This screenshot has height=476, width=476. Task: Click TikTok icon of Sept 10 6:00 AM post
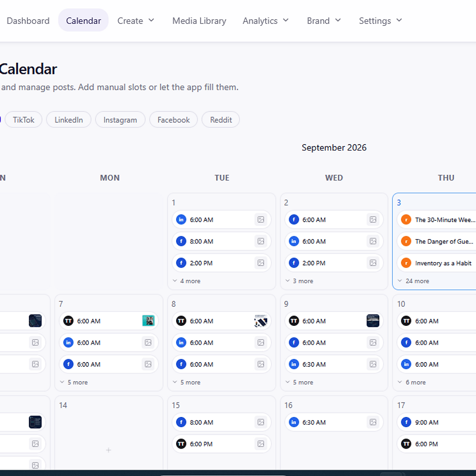406,321
